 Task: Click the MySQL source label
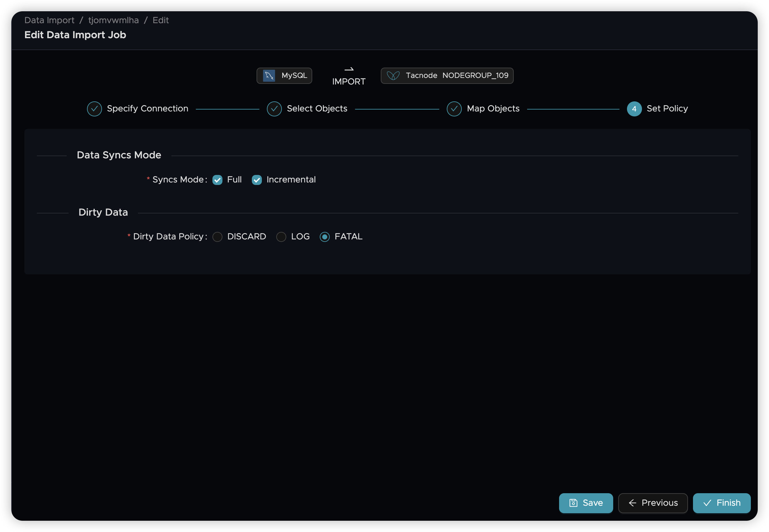coord(294,76)
